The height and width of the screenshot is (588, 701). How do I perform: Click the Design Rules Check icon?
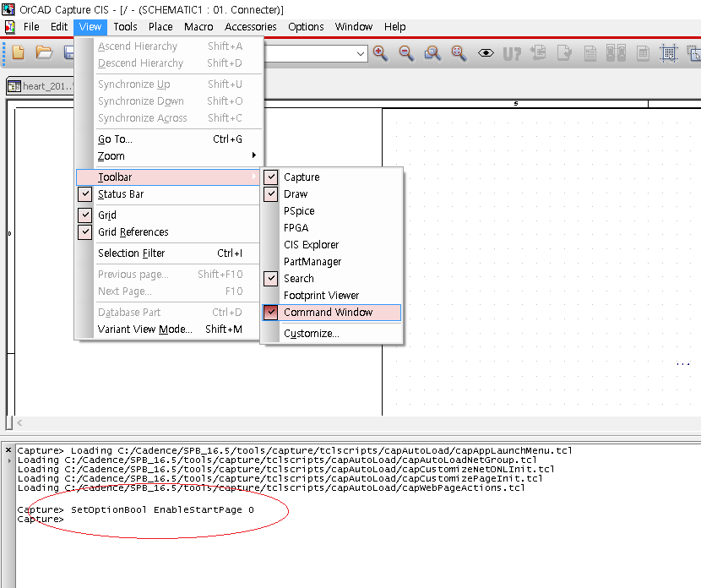tap(564, 53)
